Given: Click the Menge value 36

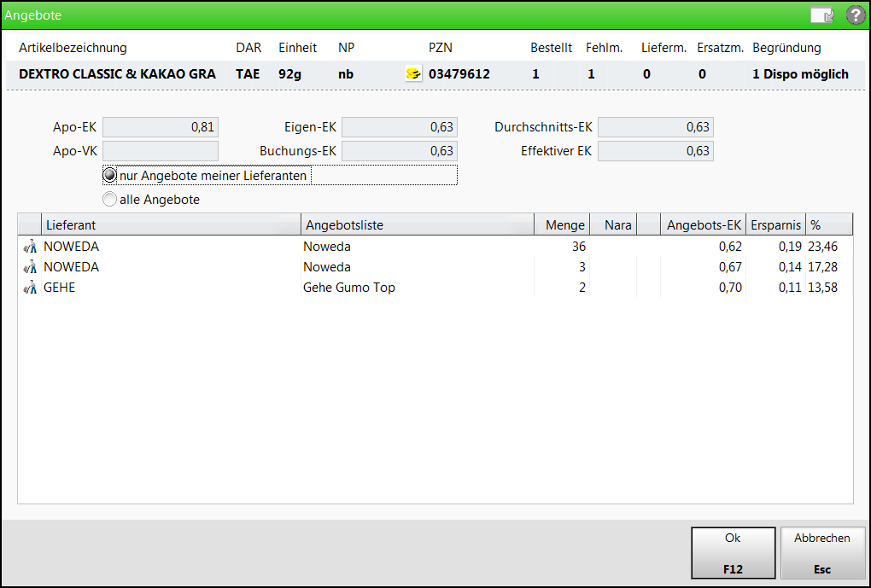Looking at the screenshot, I should point(579,246).
